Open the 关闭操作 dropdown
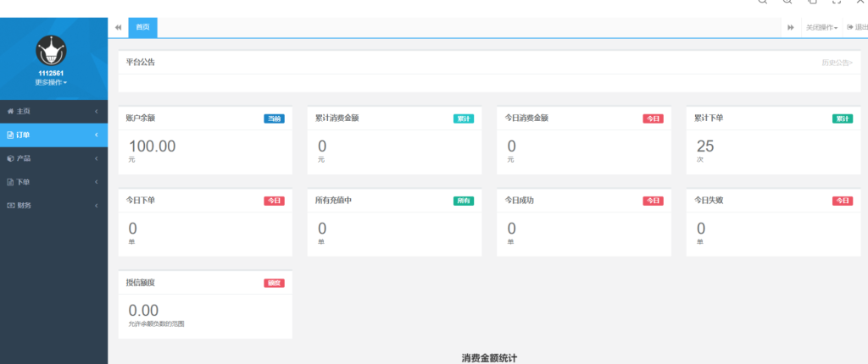This screenshot has height=364, width=868. pyautogui.click(x=821, y=27)
